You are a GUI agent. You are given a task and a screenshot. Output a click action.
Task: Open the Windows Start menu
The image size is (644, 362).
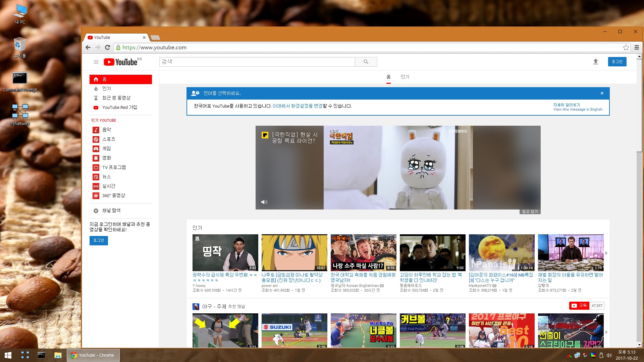8,355
